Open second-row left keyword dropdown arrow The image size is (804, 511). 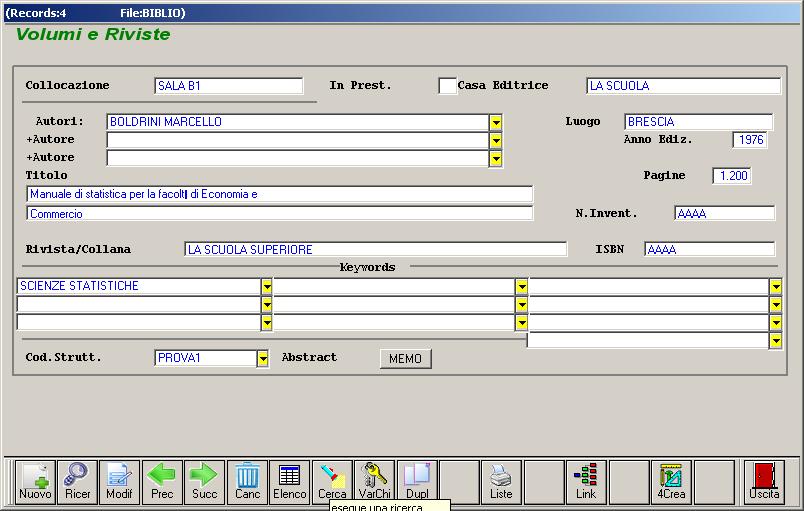267,304
